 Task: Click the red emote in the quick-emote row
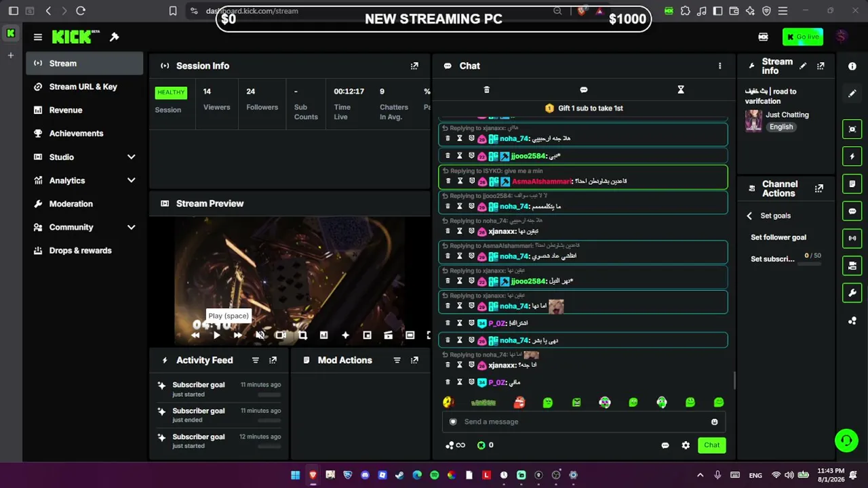pyautogui.click(x=519, y=403)
